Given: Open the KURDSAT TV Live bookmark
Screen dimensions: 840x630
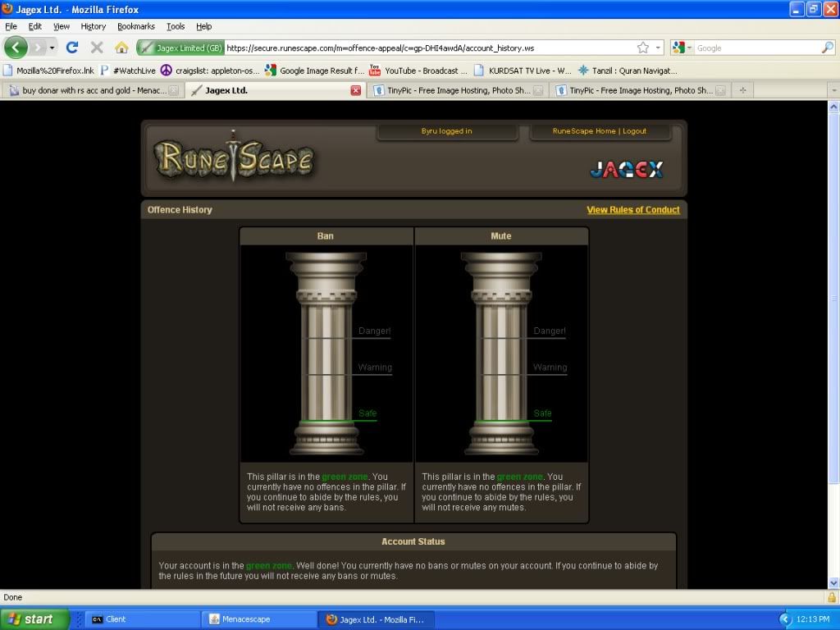Looking at the screenshot, I should tap(523, 71).
